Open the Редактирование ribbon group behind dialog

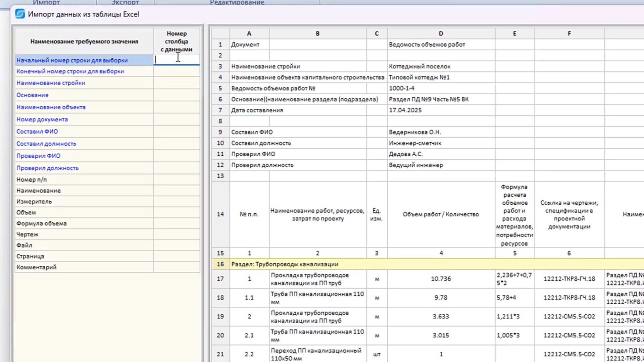pos(237,2)
